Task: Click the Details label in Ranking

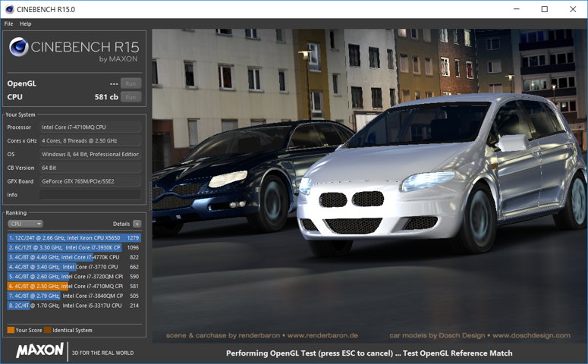Action: pos(121,224)
